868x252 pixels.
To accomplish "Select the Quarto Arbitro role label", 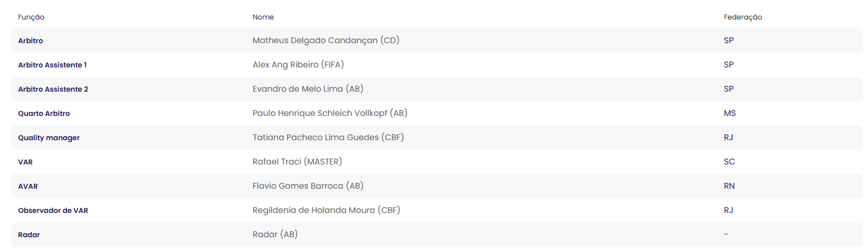I will point(44,113).
